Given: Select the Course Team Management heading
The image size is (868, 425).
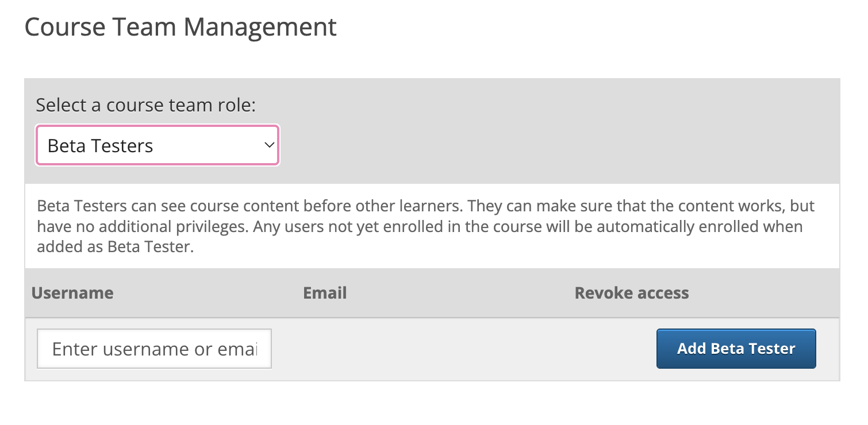Looking at the screenshot, I should [x=180, y=26].
